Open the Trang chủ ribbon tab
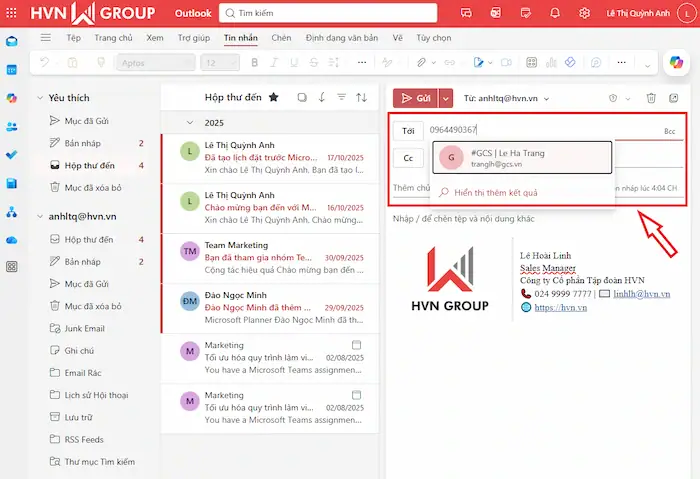 tap(114, 38)
